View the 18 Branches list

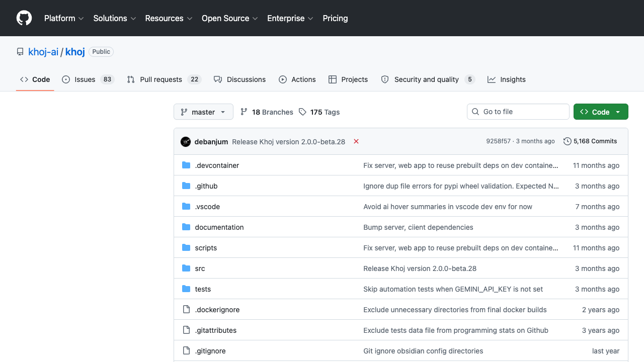point(267,112)
